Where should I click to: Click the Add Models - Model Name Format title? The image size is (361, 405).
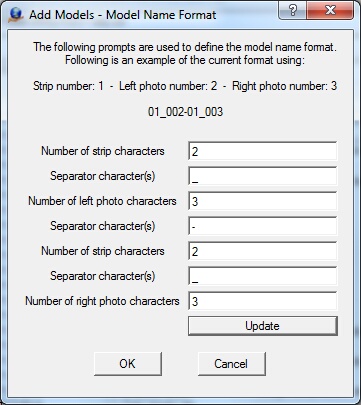[123, 15]
